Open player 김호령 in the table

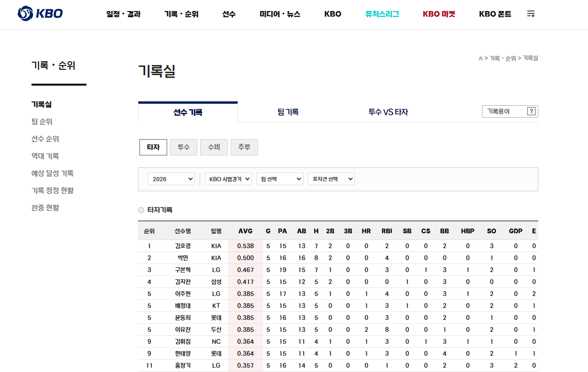click(x=182, y=246)
